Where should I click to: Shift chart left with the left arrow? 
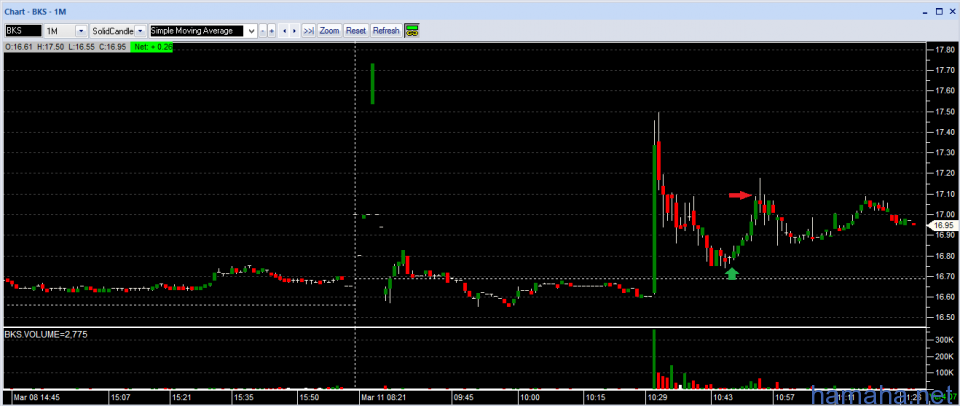pyautogui.click(x=285, y=31)
